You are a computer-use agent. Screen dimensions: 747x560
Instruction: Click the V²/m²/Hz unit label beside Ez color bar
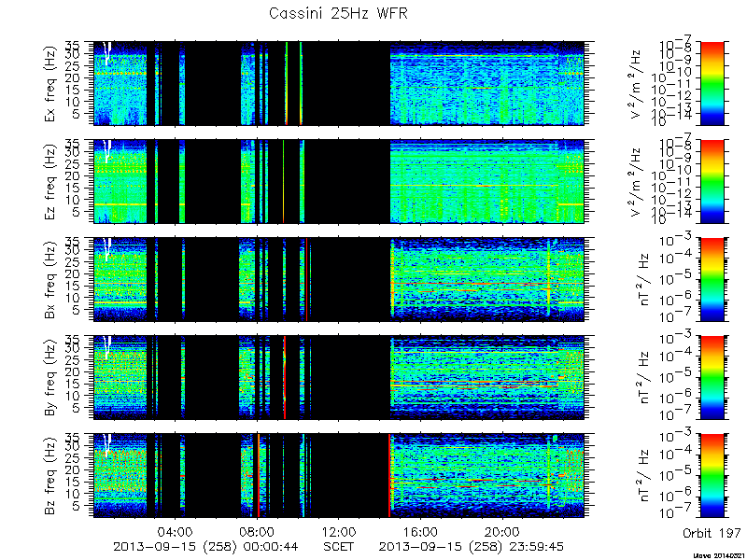click(638, 182)
